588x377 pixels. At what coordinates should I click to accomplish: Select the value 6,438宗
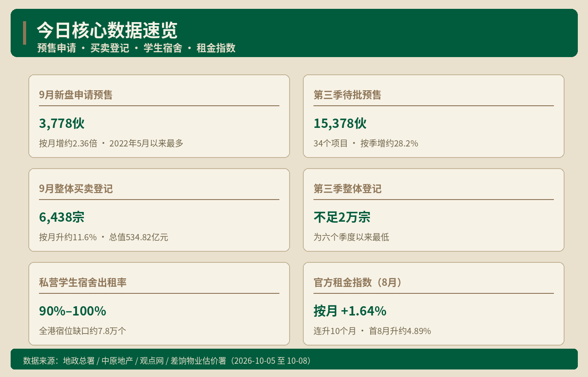(62, 217)
